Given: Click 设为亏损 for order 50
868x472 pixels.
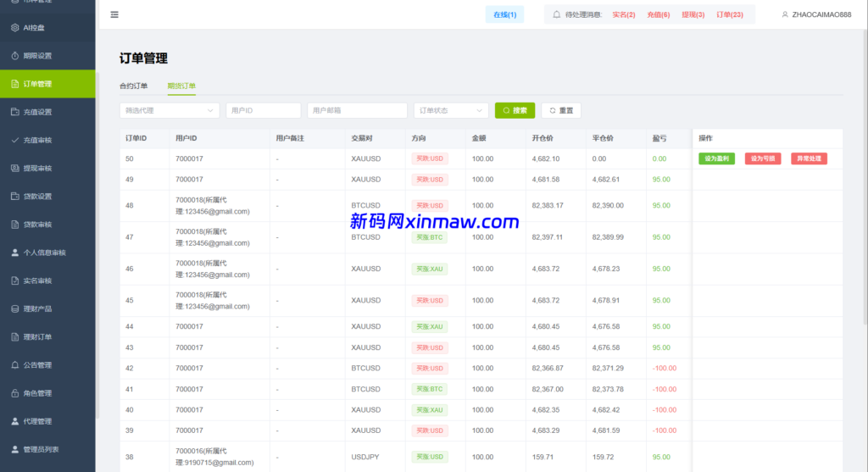Looking at the screenshot, I should [x=763, y=158].
